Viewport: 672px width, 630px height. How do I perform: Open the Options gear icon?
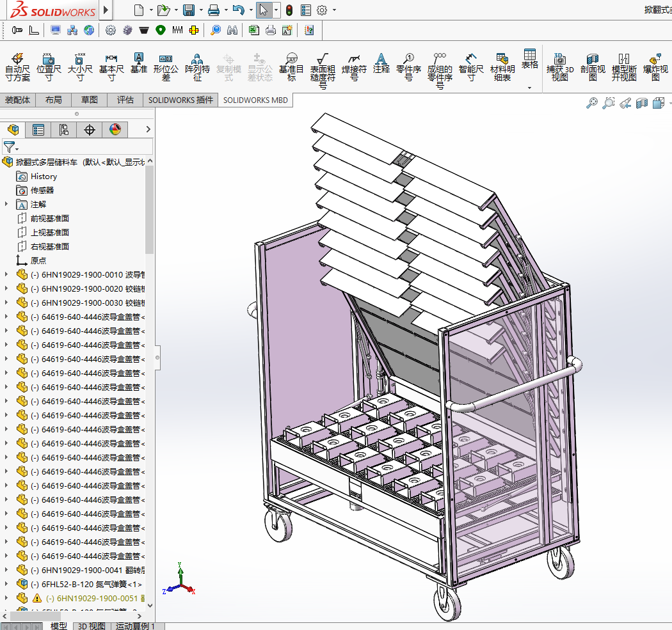(x=322, y=10)
